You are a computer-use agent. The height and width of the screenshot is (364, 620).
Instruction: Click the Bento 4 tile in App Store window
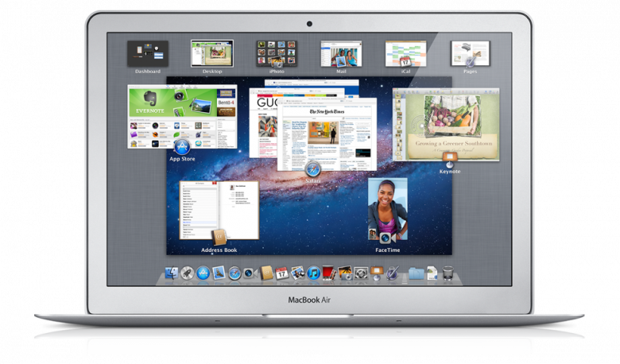(x=227, y=103)
